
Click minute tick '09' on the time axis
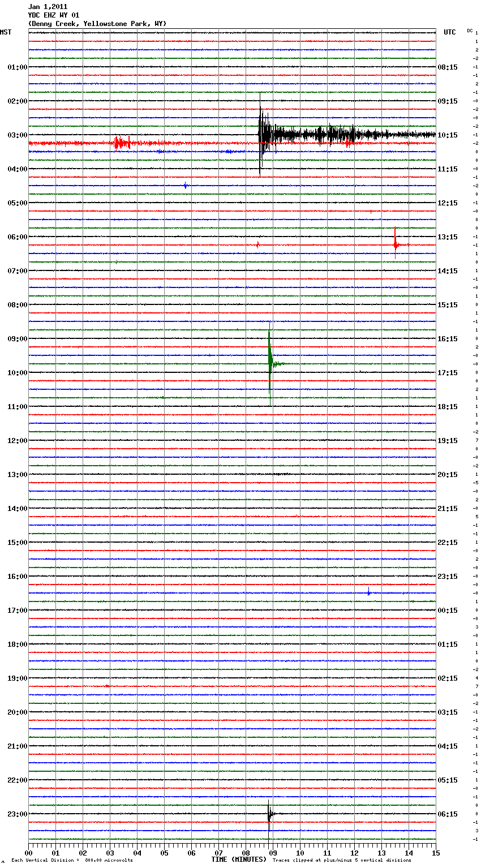coord(273,853)
